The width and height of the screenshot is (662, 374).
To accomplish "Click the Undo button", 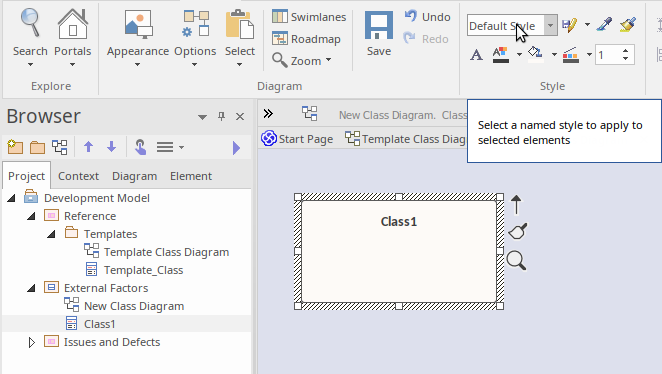I will pyautogui.click(x=427, y=17).
